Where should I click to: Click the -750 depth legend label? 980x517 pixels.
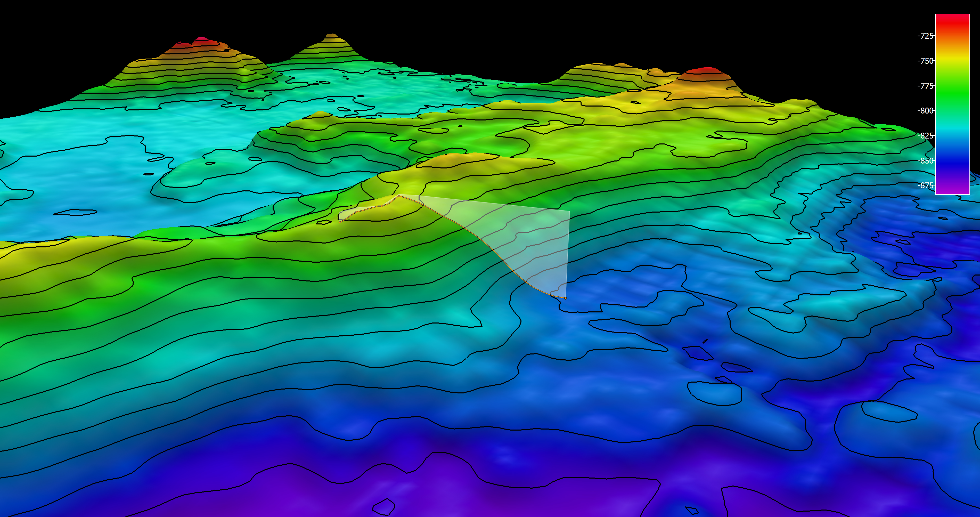[925, 61]
